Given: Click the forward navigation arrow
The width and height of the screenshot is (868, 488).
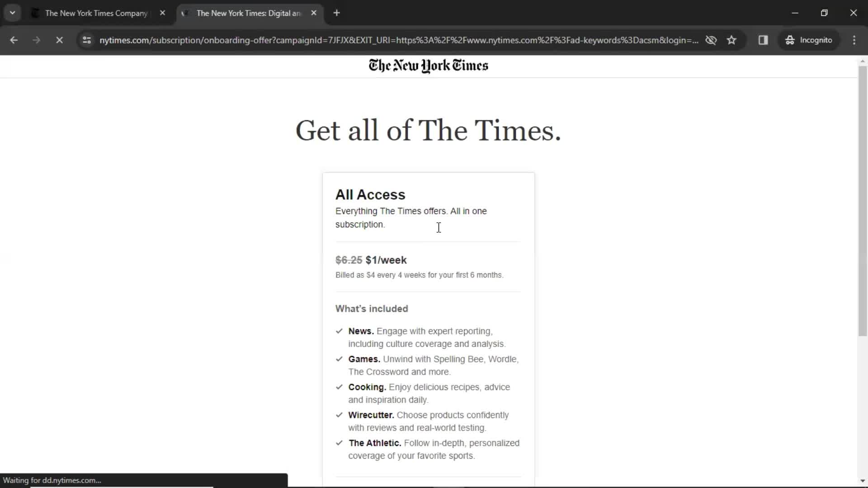Looking at the screenshot, I should (36, 40).
